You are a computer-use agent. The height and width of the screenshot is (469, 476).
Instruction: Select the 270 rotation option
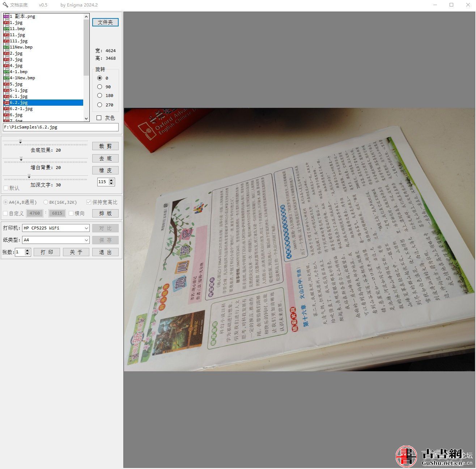coord(100,105)
